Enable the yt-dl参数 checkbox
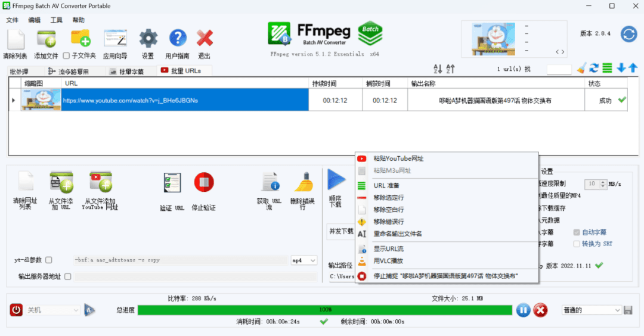This screenshot has height=336, width=644. tap(49, 260)
